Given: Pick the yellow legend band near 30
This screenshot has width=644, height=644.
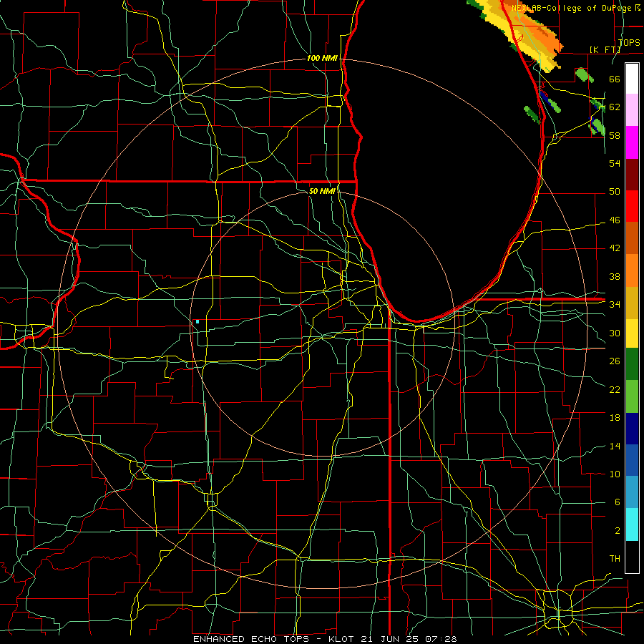Looking at the screenshot, I should pyautogui.click(x=632, y=333).
